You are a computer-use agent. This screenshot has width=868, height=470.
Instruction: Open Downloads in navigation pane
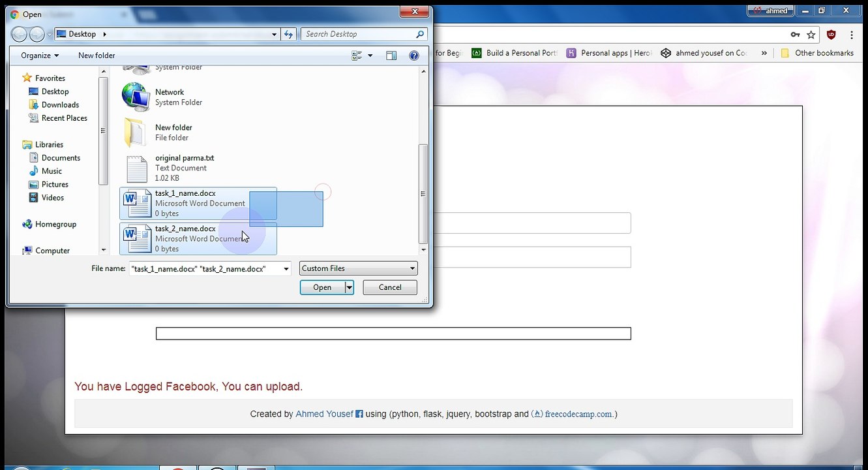(x=60, y=104)
